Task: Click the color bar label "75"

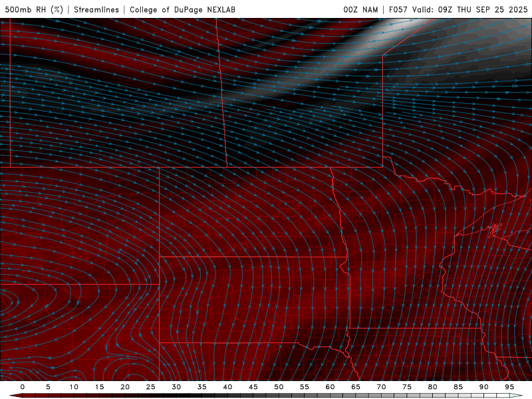Action: (x=407, y=387)
